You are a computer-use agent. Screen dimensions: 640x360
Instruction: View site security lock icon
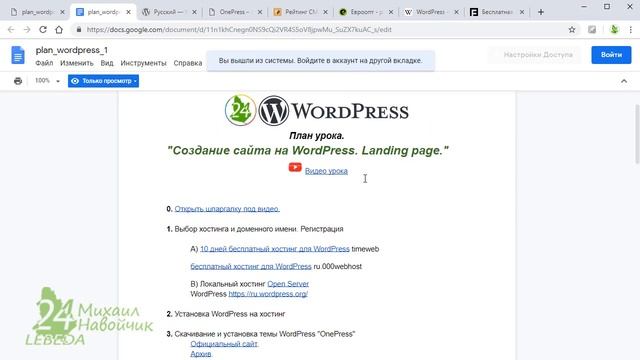click(x=79, y=29)
